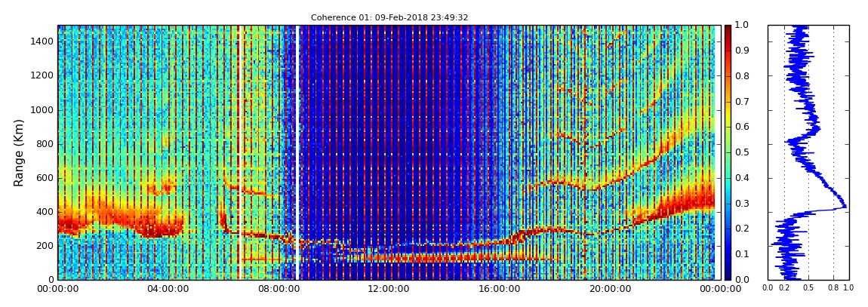Click the 0.1 label on the colorbar
Screen dimensions: 868x307
pos(741,254)
